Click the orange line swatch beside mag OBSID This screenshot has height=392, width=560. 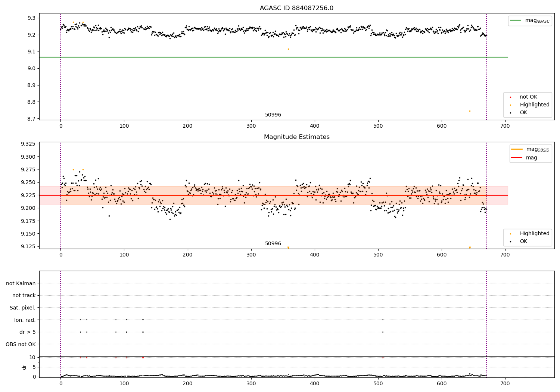(517, 149)
